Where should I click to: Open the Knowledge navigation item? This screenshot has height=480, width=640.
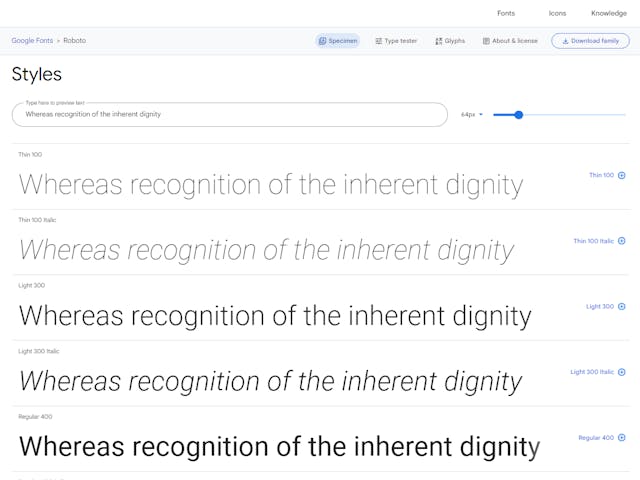pyautogui.click(x=609, y=13)
